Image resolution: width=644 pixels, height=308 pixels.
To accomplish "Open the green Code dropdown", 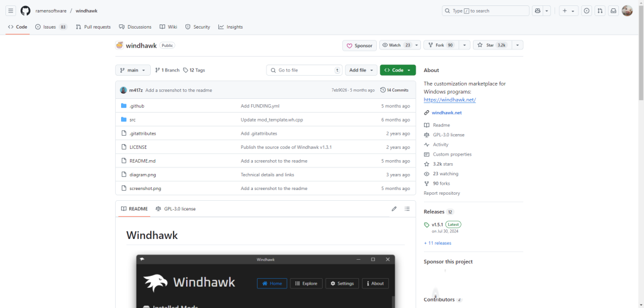I will click(x=398, y=70).
